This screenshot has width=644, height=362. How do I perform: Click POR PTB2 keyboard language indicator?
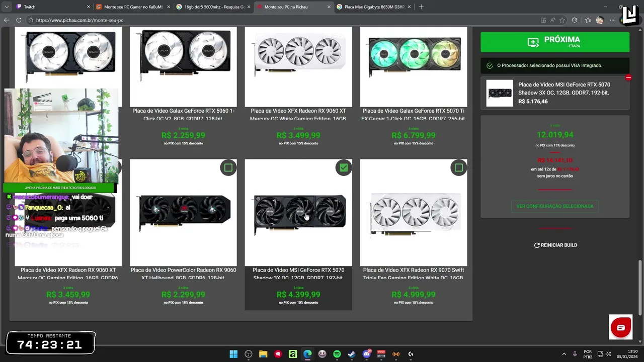point(588,354)
